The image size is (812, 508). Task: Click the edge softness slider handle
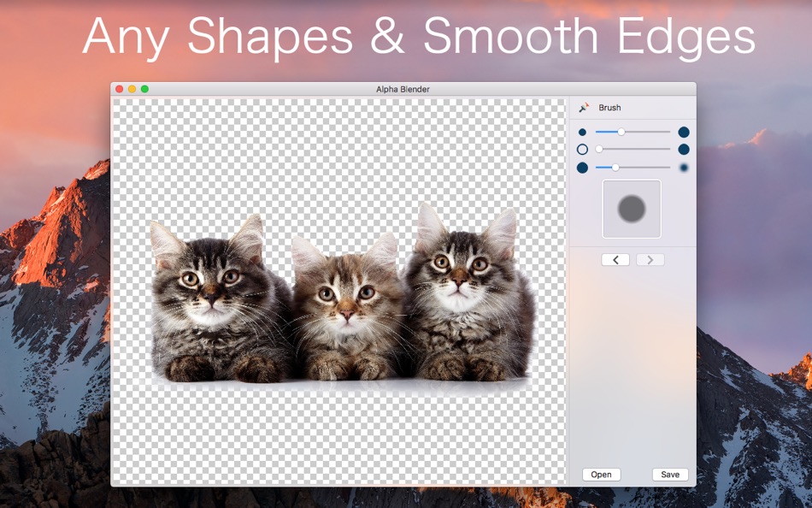click(615, 168)
